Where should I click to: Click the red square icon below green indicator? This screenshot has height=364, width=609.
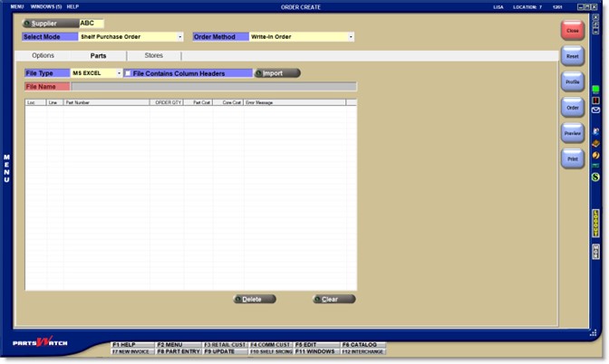[595, 100]
